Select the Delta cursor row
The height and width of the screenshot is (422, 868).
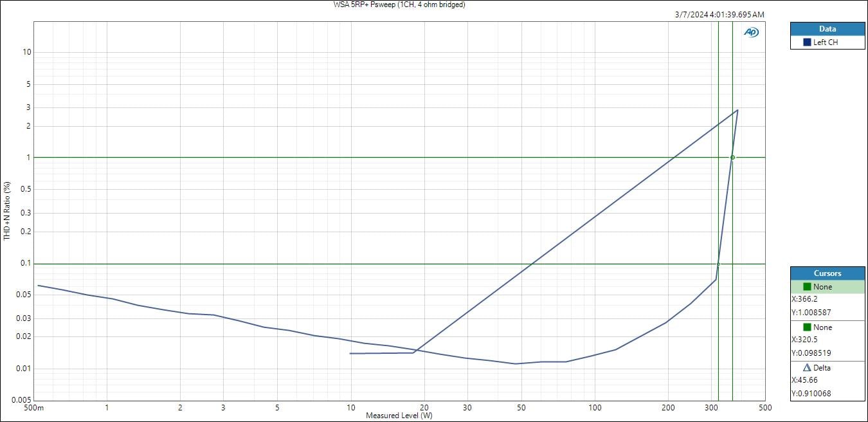827,368
